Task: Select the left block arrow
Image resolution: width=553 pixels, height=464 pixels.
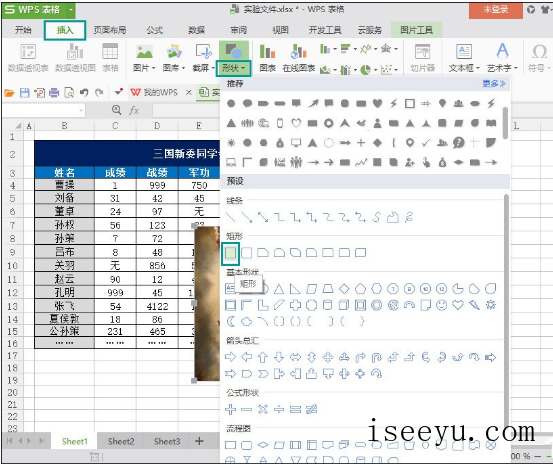Action: (247, 358)
